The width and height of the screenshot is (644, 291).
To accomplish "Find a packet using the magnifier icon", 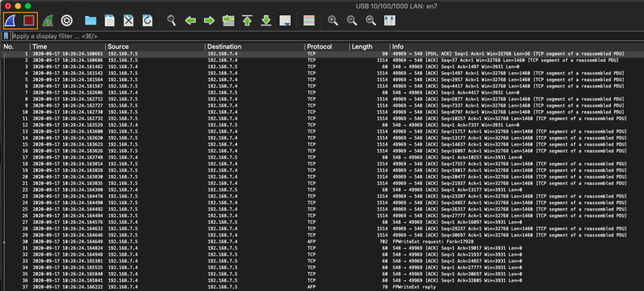I will (171, 20).
